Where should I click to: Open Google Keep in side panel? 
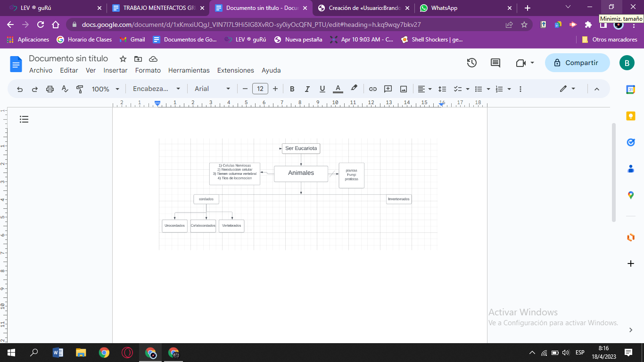631,116
